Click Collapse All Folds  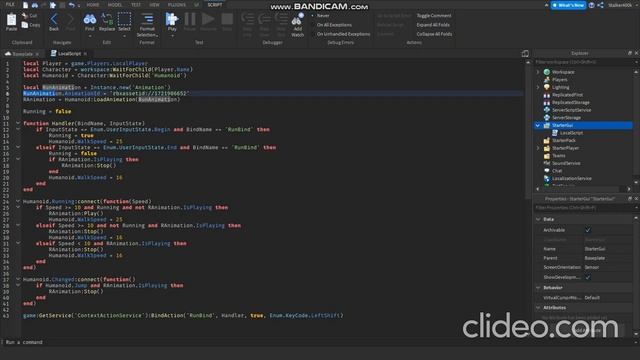[x=434, y=34]
